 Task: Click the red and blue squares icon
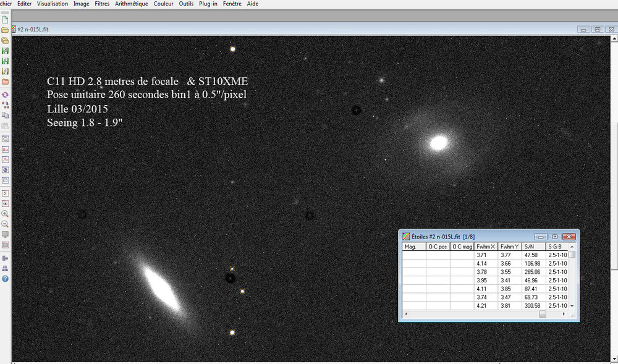tap(5, 105)
